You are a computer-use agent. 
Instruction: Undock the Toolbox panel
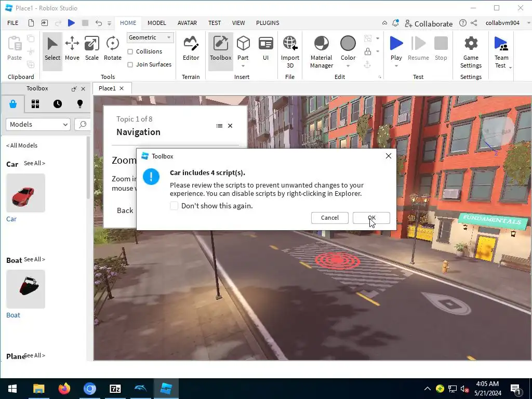[x=74, y=89]
